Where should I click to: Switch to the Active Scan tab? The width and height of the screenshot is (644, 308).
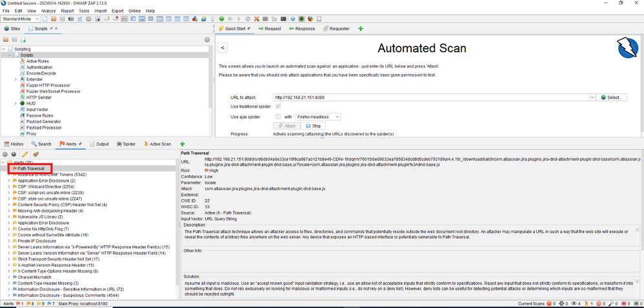(x=157, y=144)
